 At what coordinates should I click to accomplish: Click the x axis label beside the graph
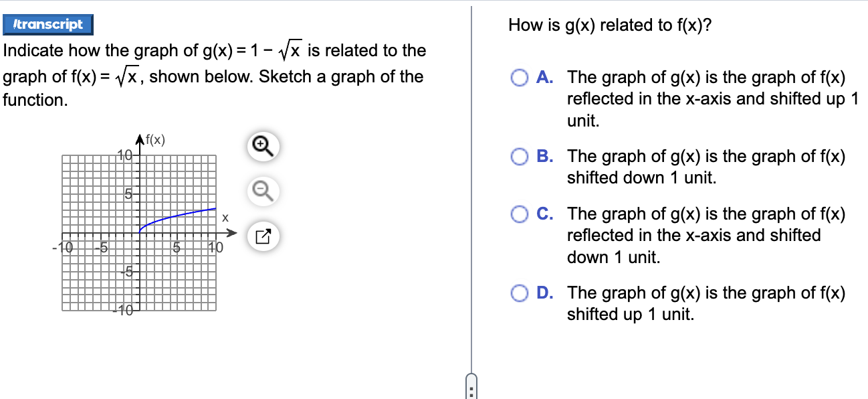[225, 218]
